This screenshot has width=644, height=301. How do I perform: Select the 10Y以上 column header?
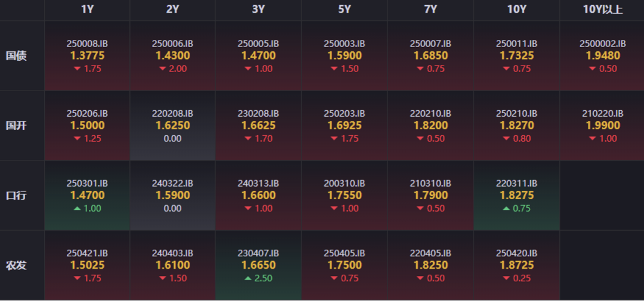602,10
